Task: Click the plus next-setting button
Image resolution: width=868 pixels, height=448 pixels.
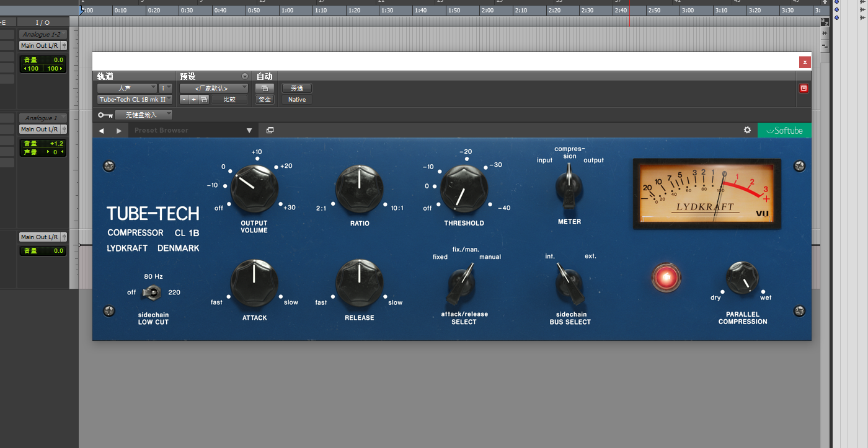Action: 193,99
